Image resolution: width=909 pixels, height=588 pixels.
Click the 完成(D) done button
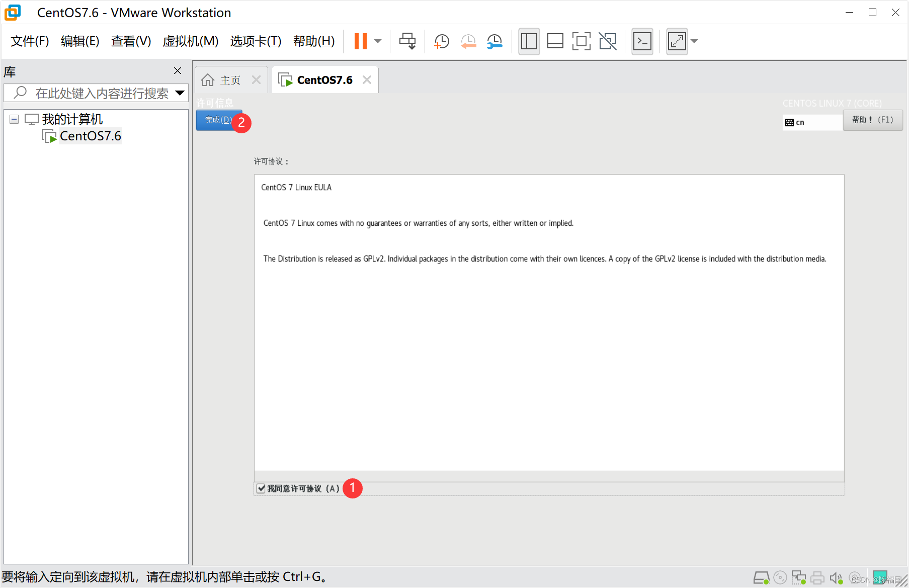point(219,120)
